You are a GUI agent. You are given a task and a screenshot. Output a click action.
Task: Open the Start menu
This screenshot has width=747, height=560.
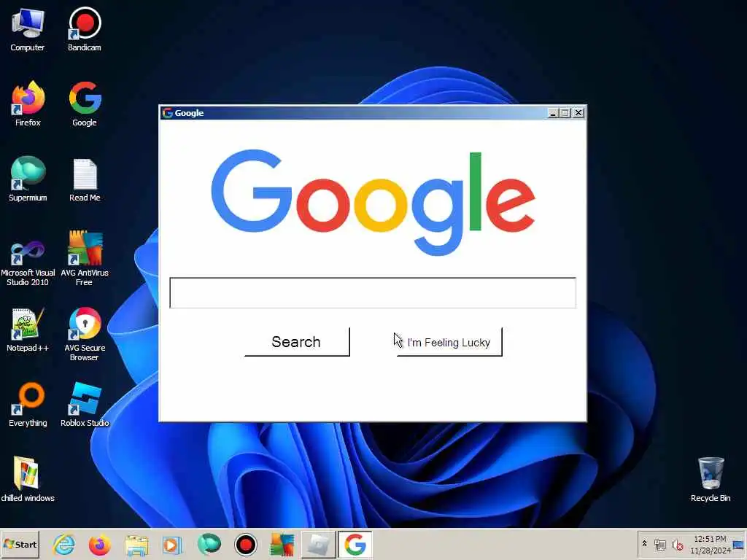[x=20, y=544]
